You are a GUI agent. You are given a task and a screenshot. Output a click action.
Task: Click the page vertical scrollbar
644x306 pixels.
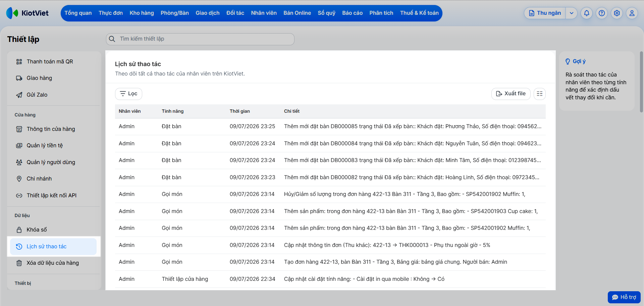click(x=641, y=82)
